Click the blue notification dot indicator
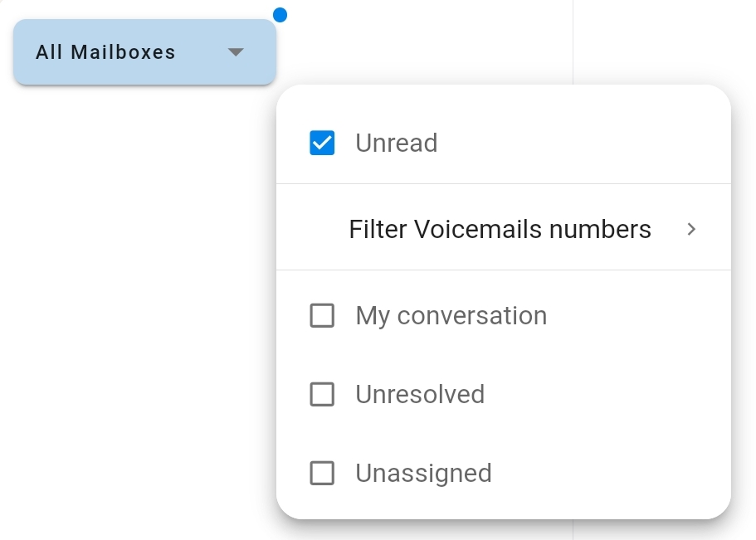756x540 pixels. coord(280,15)
